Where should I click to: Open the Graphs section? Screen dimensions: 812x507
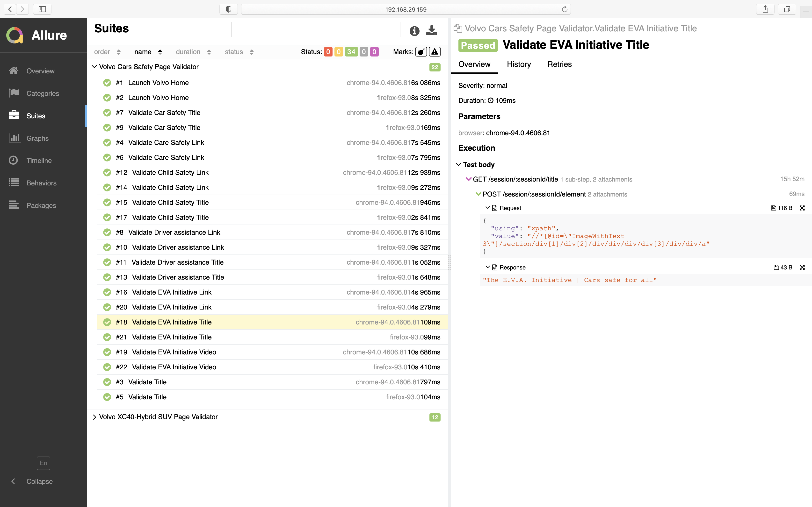[37, 138]
